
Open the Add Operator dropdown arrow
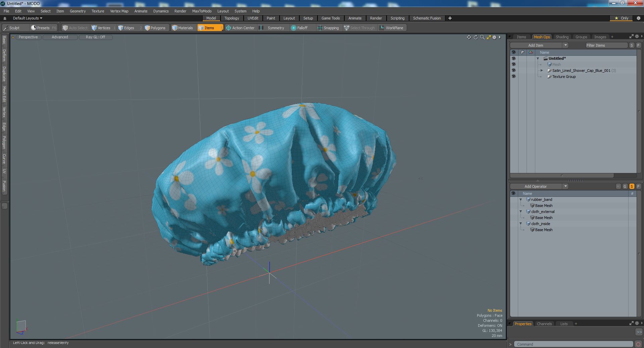(565, 186)
